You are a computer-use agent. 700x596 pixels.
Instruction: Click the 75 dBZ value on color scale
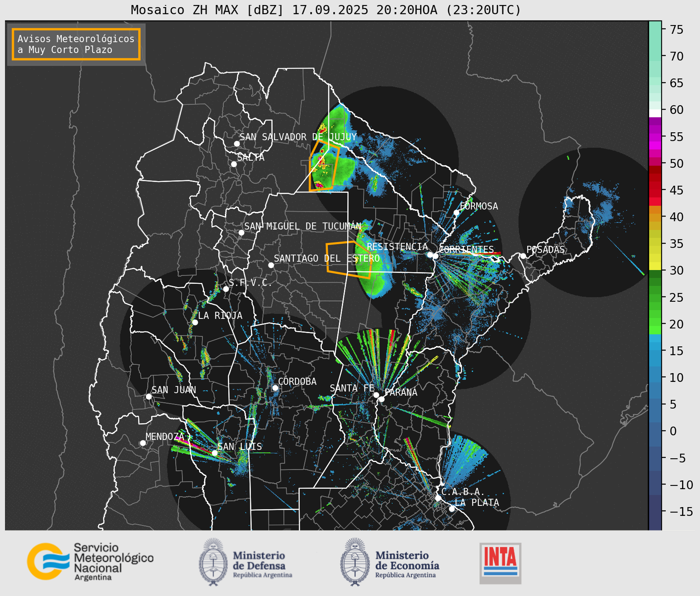(x=676, y=30)
